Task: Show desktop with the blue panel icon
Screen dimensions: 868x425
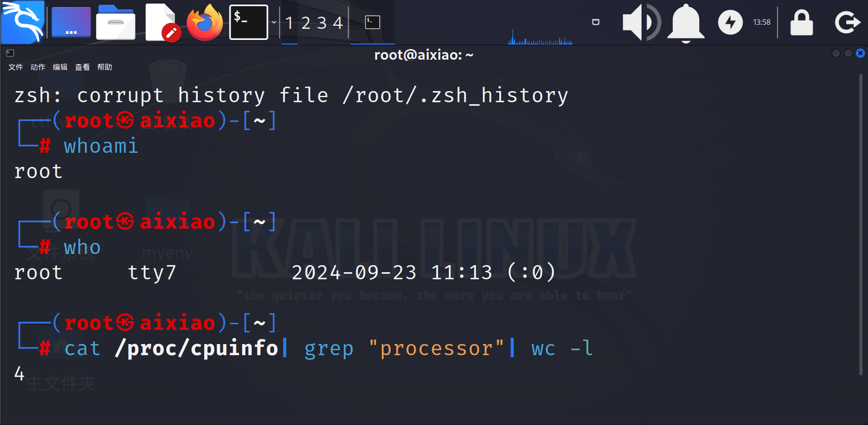Action: [71, 22]
